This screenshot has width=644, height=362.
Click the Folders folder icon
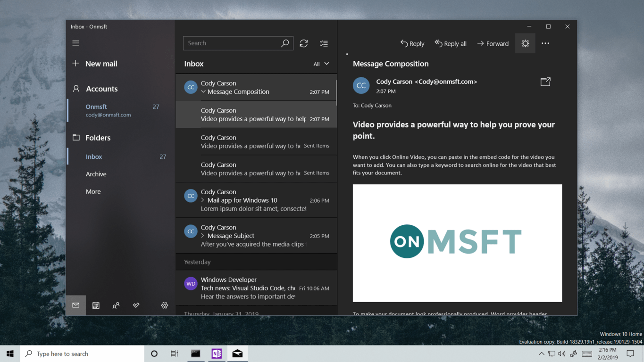tap(76, 138)
